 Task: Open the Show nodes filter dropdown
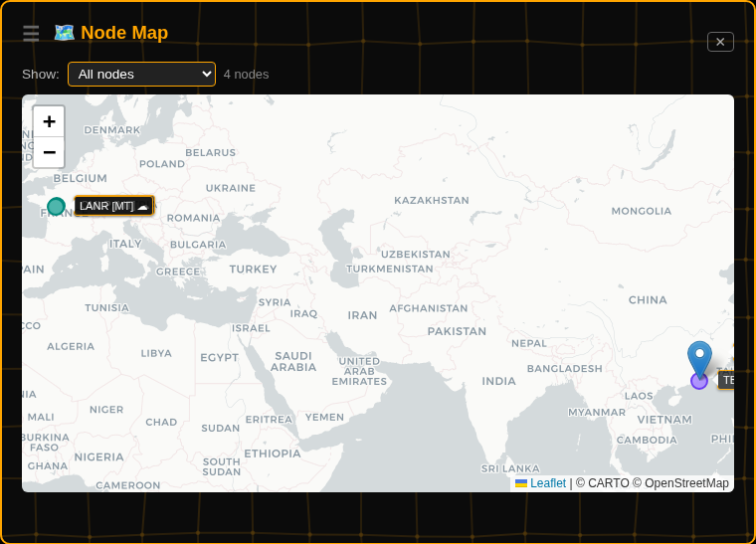pyautogui.click(x=141, y=75)
